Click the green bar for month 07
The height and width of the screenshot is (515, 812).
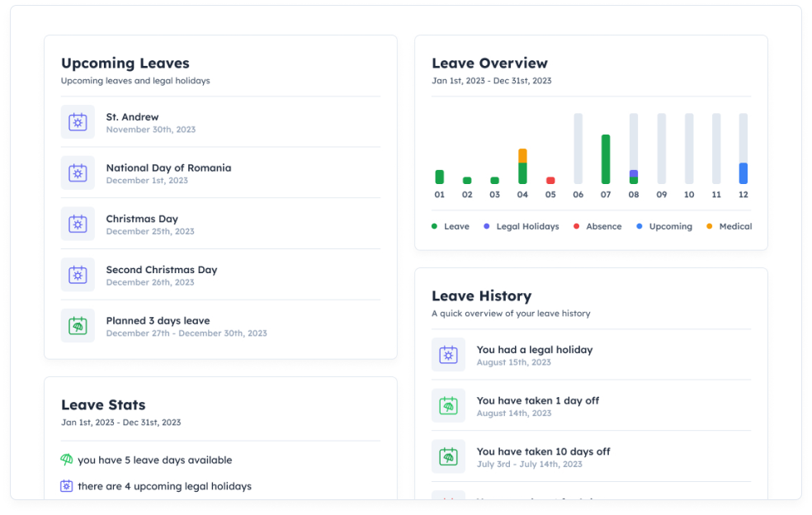[x=606, y=159]
